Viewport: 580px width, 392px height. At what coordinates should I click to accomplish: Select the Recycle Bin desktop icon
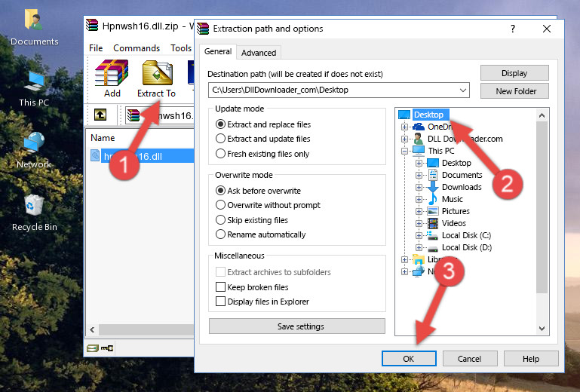(x=34, y=205)
